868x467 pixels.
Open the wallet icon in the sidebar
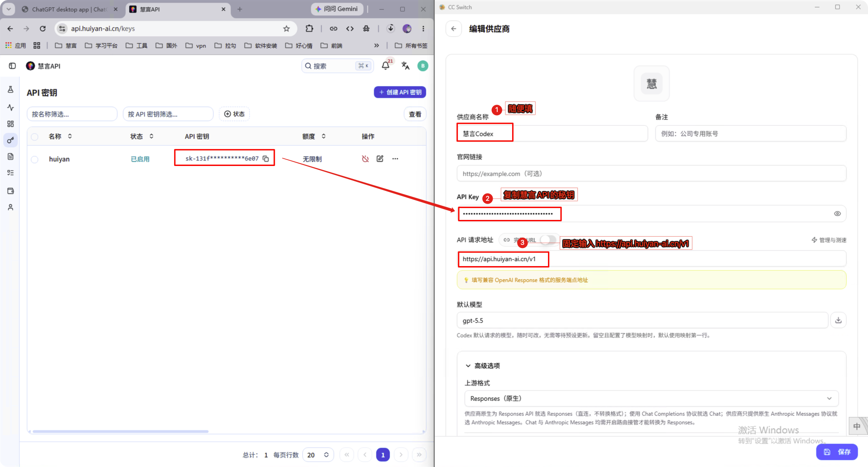pyautogui.click(x=10, y=191)
